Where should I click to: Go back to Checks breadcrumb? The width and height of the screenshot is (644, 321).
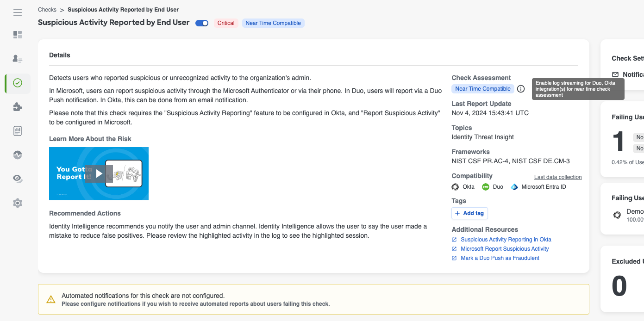[x=47, y=10]
